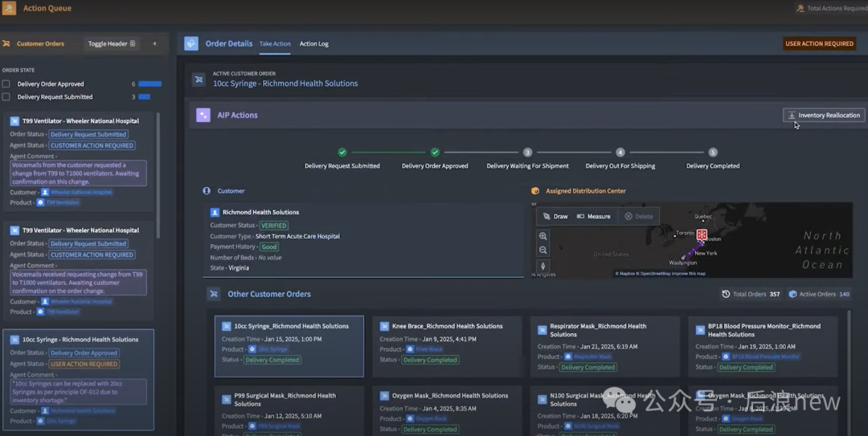The image size is (868, 436).
Task: Select first T99 Ventilator order in queue
Action: [x=80, y=121]
